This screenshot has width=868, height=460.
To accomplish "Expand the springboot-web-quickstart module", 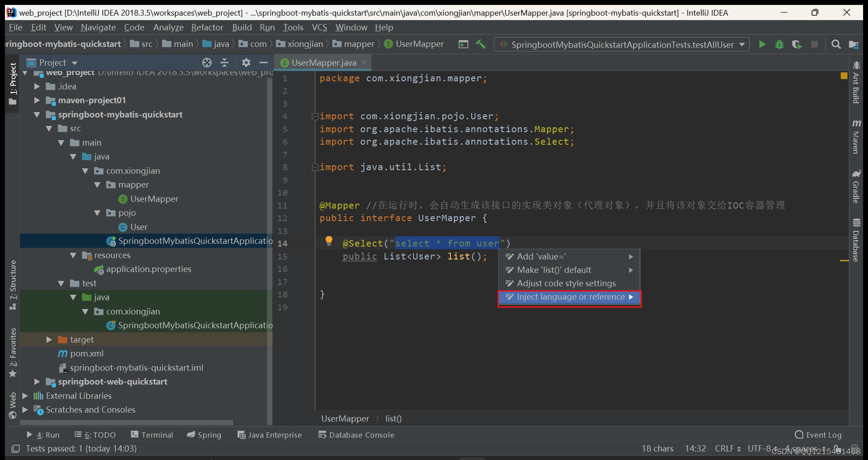I will tap(37, 382).
